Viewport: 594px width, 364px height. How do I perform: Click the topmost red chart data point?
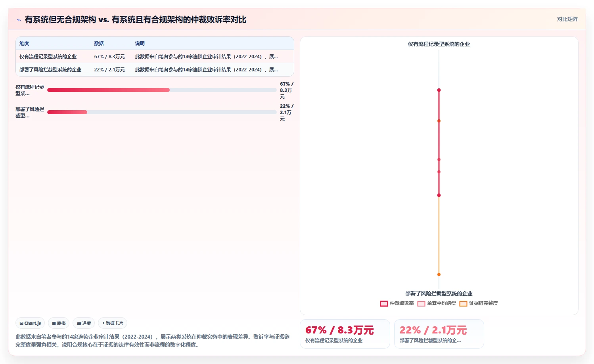tap(439, 90)
